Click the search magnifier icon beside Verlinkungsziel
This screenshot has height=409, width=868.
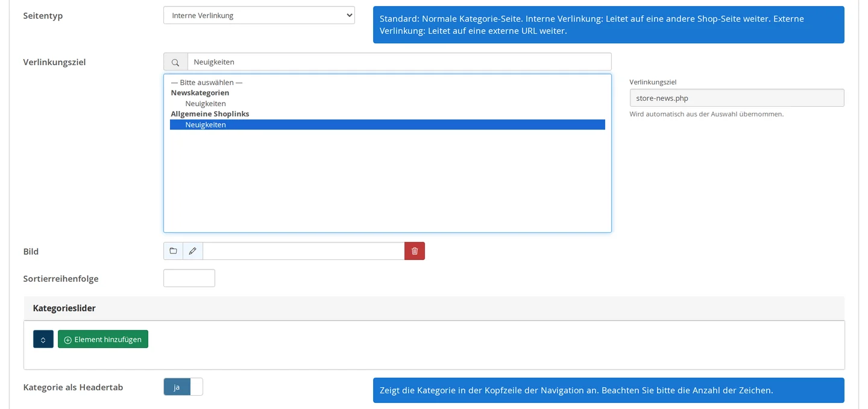click(175, 62)
